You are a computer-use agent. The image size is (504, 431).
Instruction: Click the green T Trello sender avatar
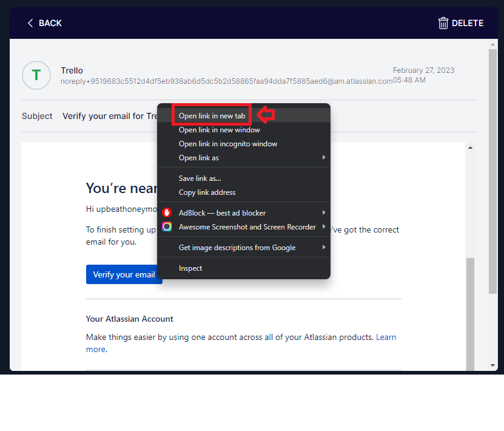coord(36,75)
